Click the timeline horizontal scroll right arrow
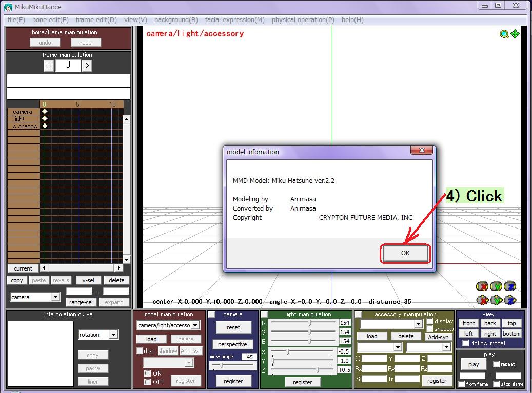 coord(119,267)
